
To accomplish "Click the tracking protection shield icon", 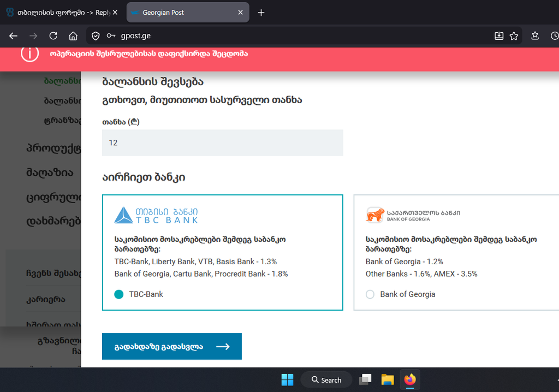I will tap(96, 35).
